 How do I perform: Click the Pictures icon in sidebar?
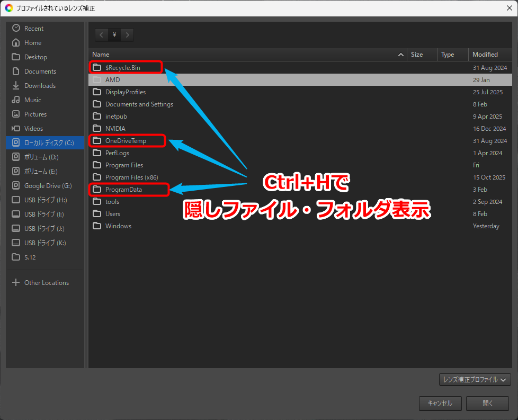16,114
